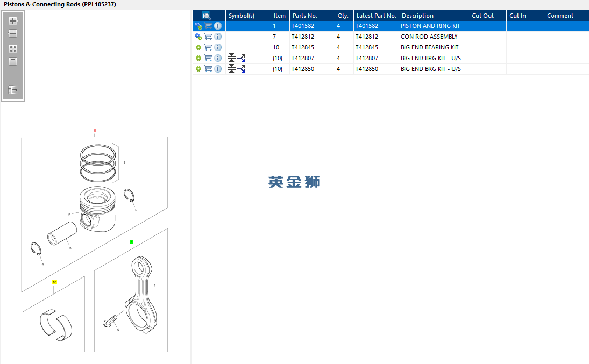Add part T412850 to cart
The width and height of the screenshot is (589, 364).
[x=208, y=69]
